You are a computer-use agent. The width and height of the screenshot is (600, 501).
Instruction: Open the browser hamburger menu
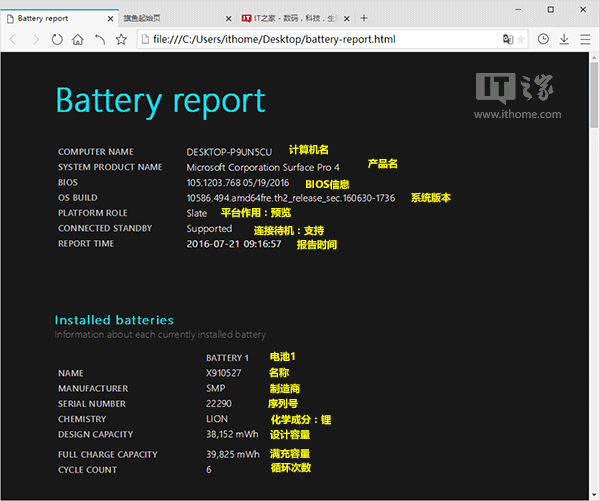click(585, 39)
